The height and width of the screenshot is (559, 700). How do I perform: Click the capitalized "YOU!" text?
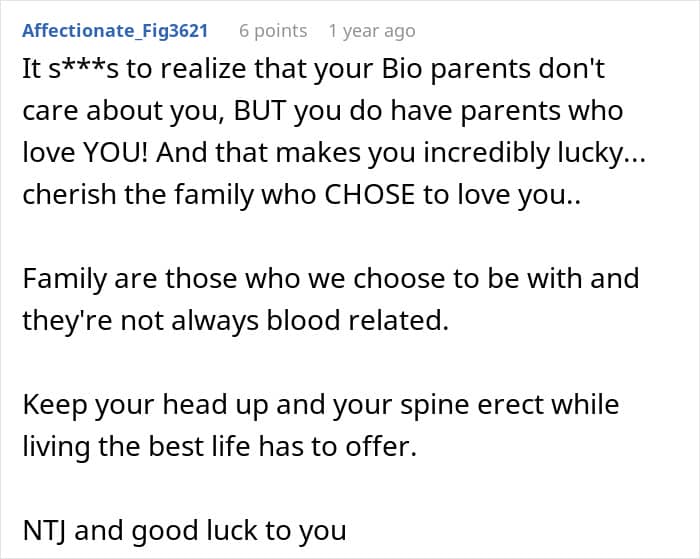coord(100,150)
